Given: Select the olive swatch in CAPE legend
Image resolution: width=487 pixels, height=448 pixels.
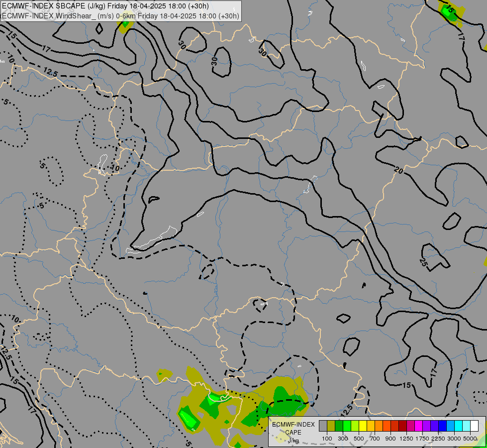Looking at the screenshot, I should pyautogui.click(x=331, y=426).
